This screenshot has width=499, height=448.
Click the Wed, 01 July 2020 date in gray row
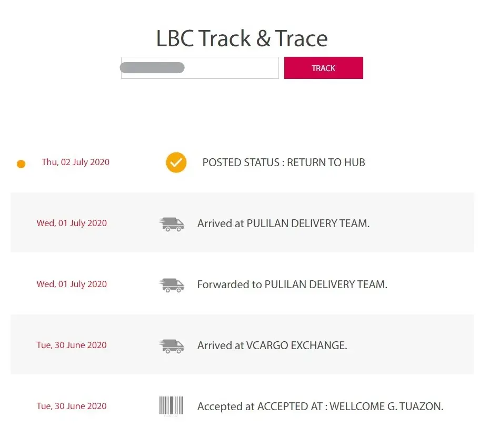pyautogui.click(x=72, y=223)
